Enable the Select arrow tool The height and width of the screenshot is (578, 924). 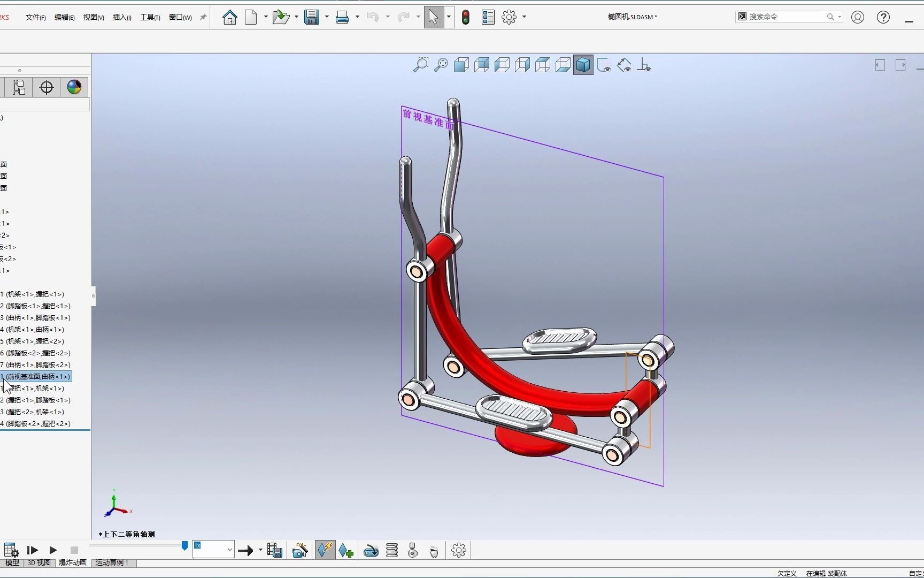pyautogui.click(x=433, y=17)
